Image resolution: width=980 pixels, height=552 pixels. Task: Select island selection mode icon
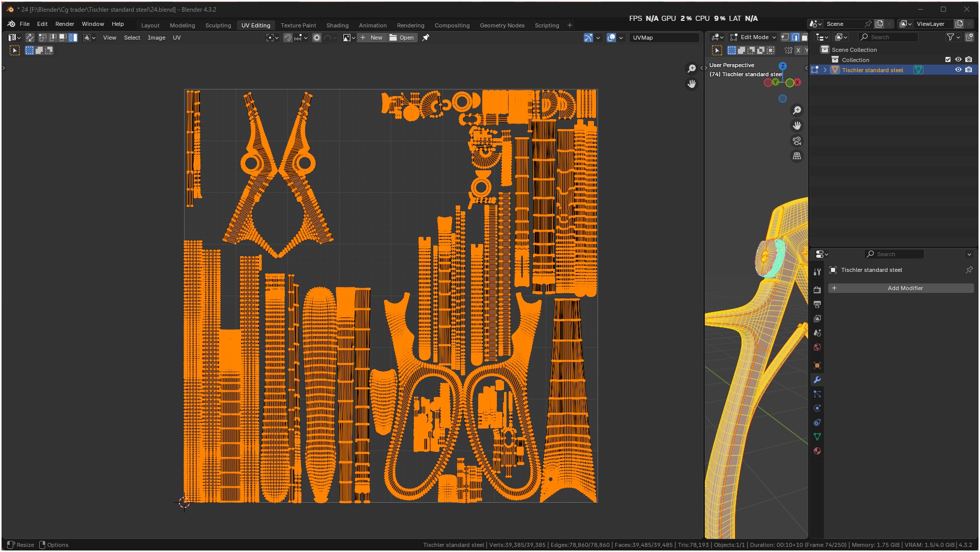(73, 38)
